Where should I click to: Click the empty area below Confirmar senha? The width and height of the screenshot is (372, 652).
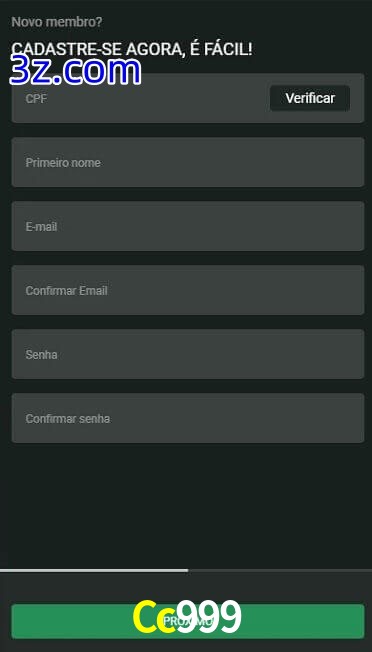(188, 505)
